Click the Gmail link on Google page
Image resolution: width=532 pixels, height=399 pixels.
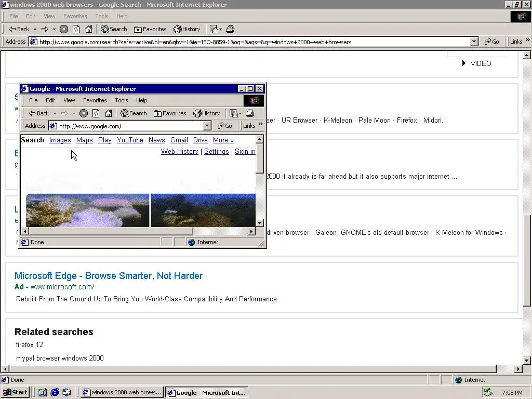coord(179,140)
